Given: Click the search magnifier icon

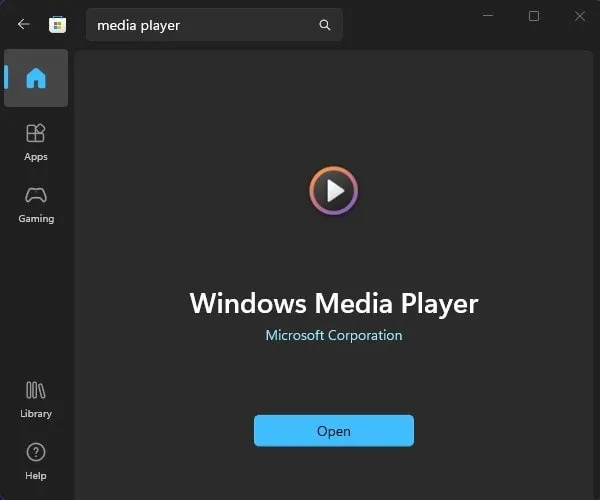Looking at the screenshot, I should [x=324, y=25].
